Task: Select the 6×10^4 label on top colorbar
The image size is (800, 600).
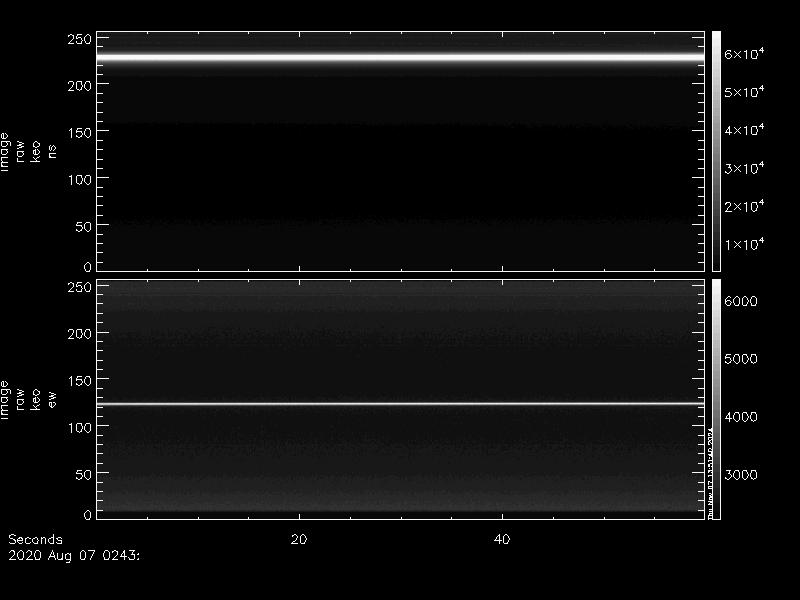Action: tap(744, 55)
